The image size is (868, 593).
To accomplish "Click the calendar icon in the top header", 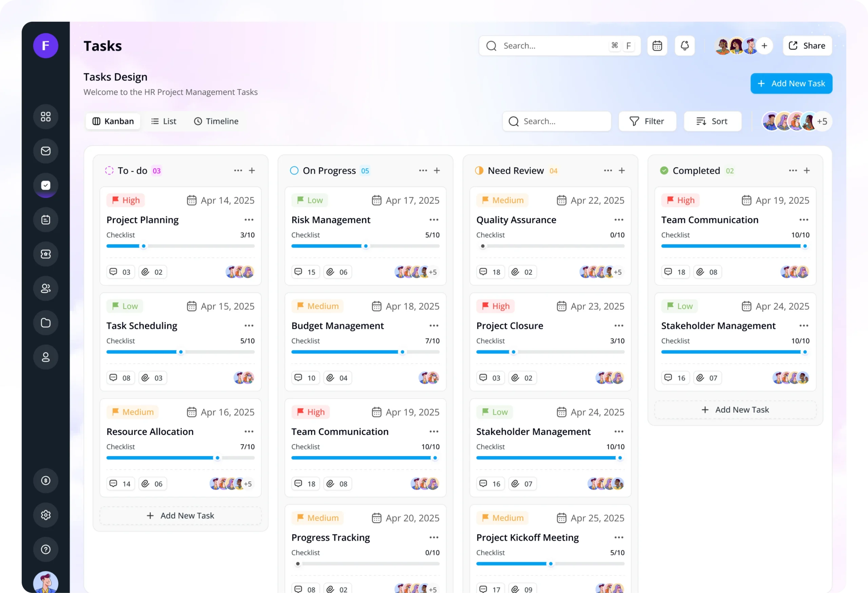I will point(657,45).
